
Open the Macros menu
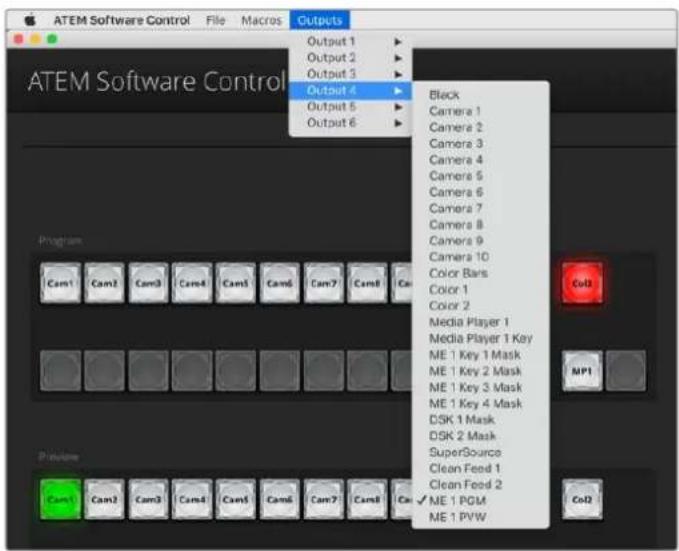pos(261,20)
